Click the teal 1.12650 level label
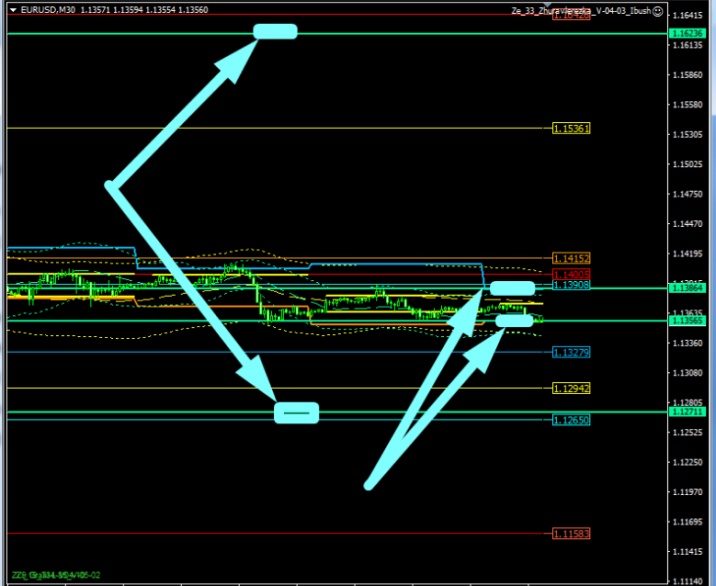This screenshot has height=586, width=716. pos(571,420)
